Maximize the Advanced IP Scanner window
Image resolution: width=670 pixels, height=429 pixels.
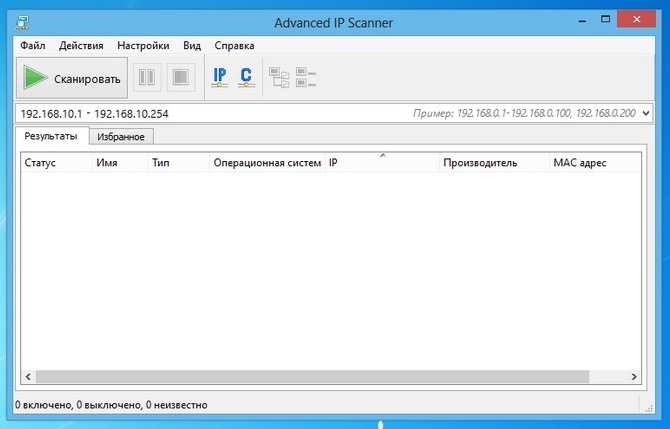(x=605, y=19)
